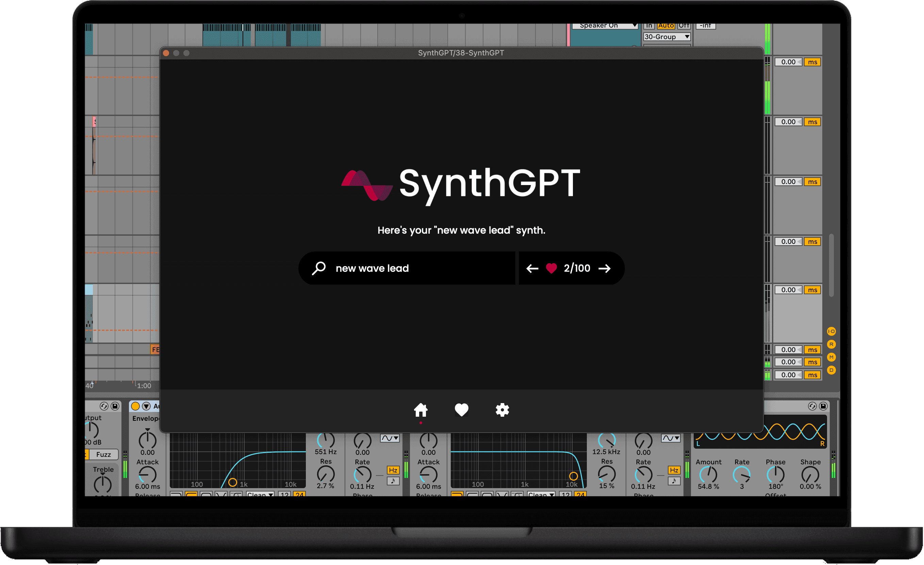Go to the previous synth with left arrow
Screen dimensions: 924x565
(532, 268)
